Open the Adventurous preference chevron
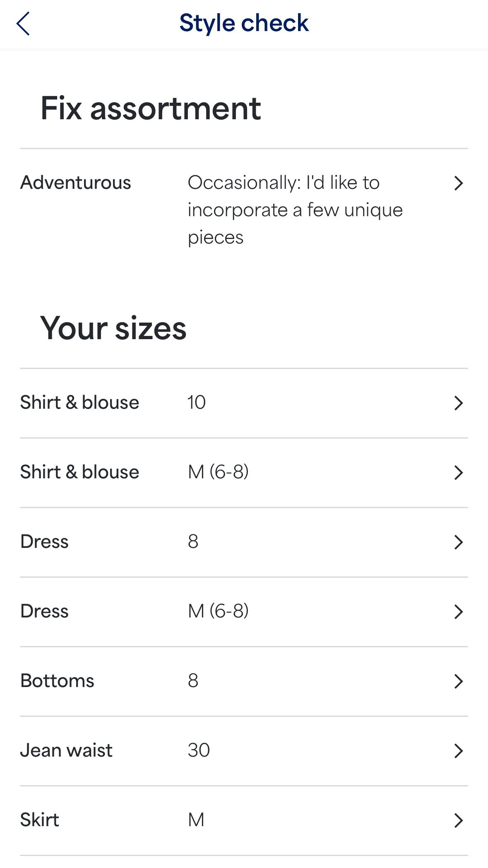488x868 pixels. tap(458, 183)
